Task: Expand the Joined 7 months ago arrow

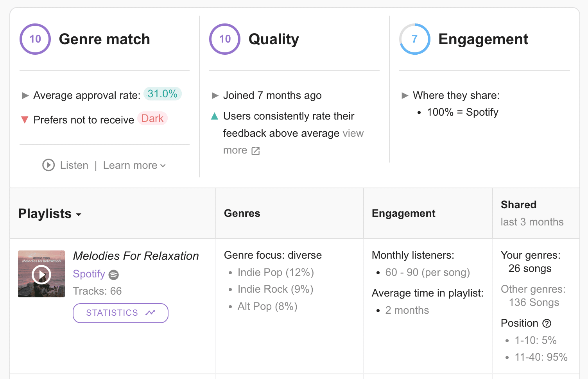Action: tap(215, 95)
